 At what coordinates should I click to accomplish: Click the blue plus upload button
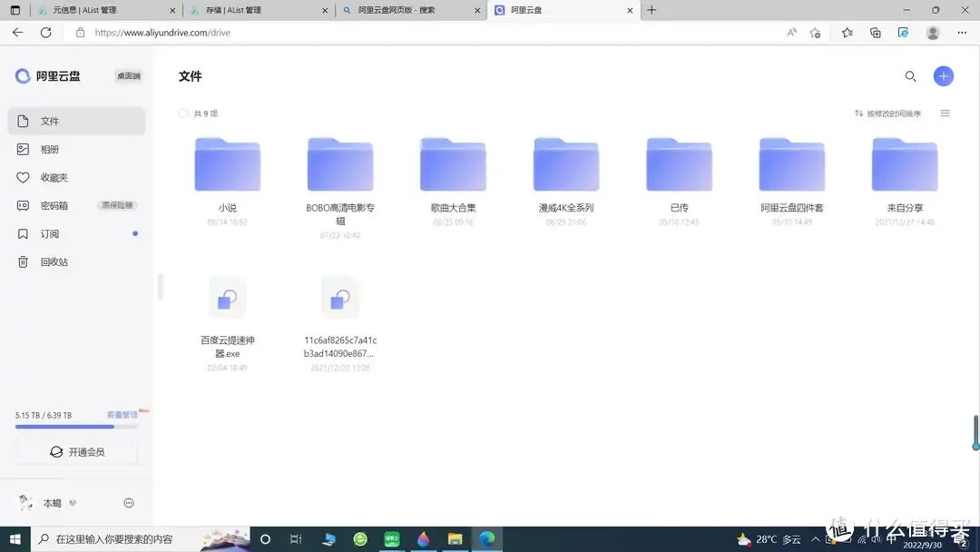click(x=943, y=76)
